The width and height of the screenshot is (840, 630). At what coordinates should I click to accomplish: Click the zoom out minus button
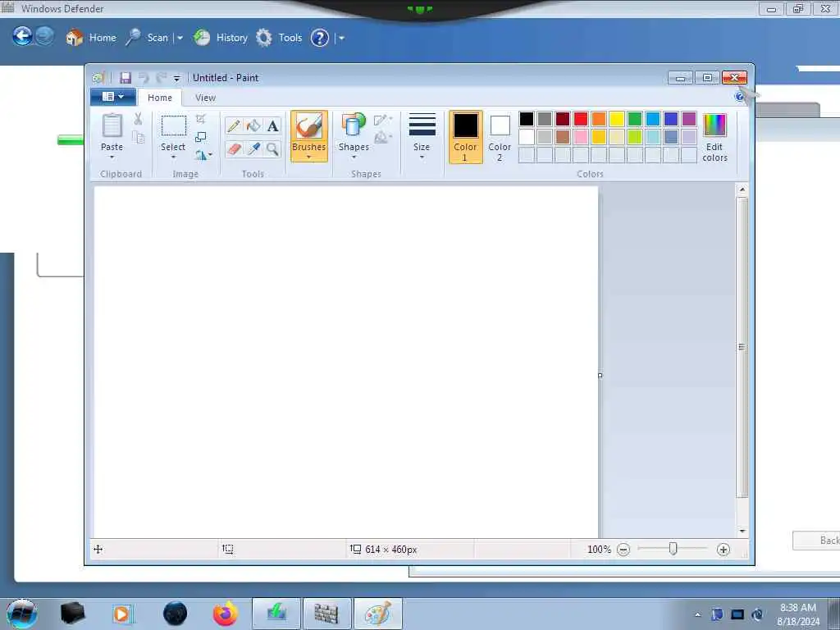pyautogui.click(x=623, y=550)
